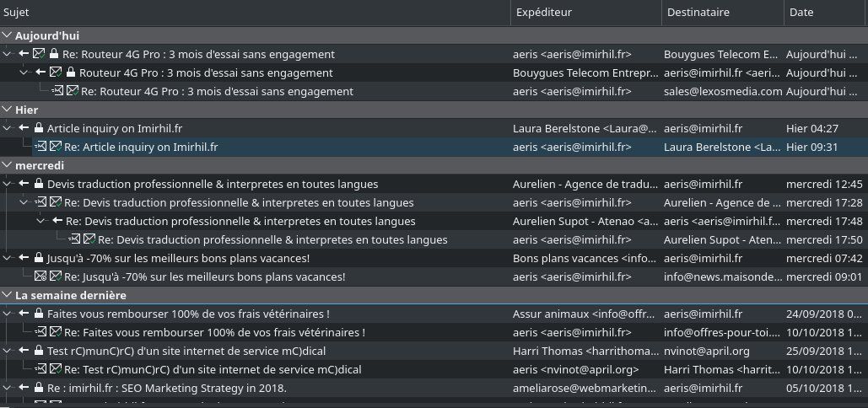868x408 pixels.
Task: Click the lock icon on Article inquiry message
Action: click(39, 128)
